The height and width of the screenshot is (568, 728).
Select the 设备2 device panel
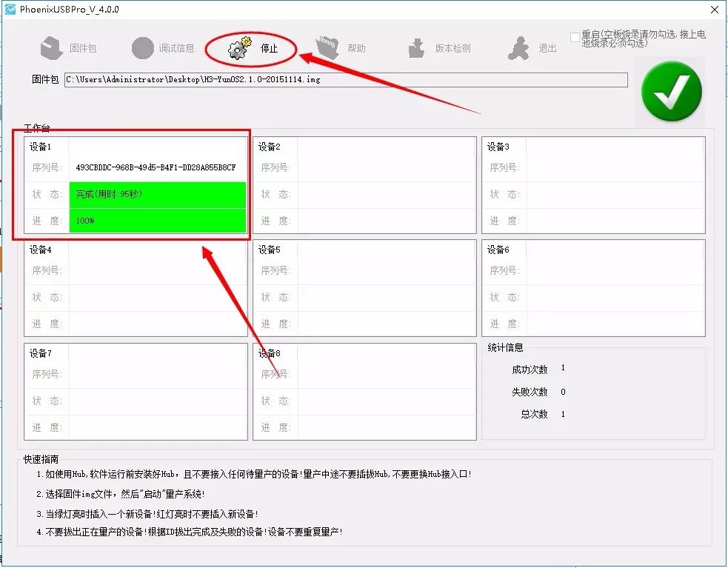[x=364, y=185]
